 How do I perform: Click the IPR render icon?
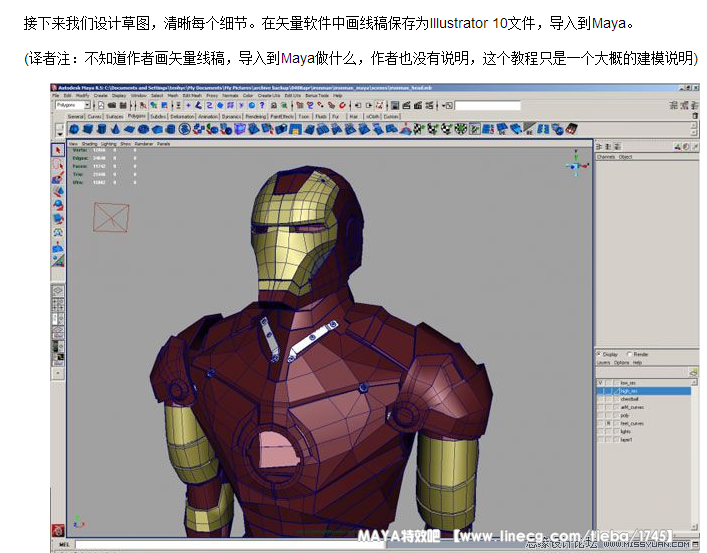[x=418, y=105]
